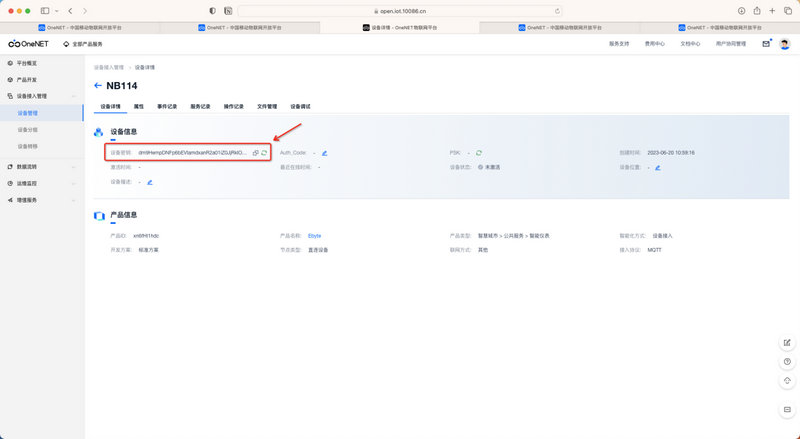Screen dimensions: 800x439
Task: Expand the 运维监控 sidebar section
Action: coord(42,183)
